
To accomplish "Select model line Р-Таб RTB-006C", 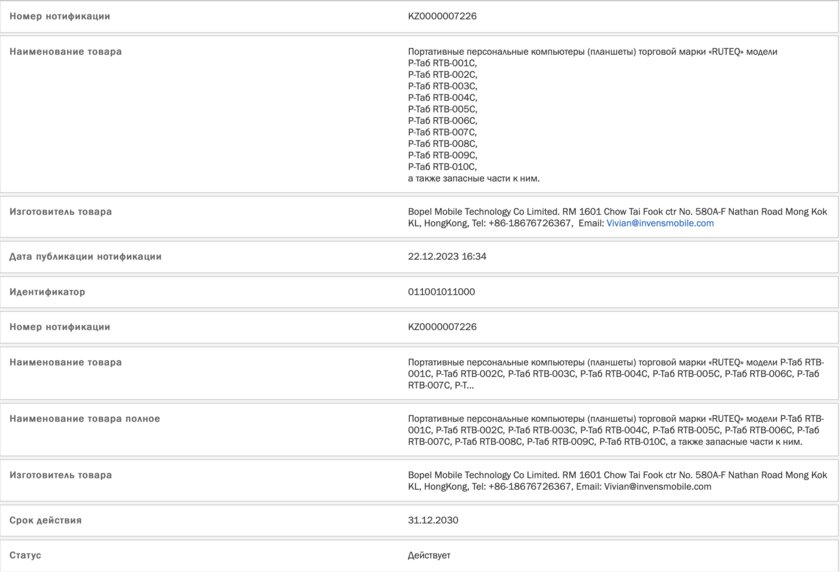I will click(x=442, y=121).
